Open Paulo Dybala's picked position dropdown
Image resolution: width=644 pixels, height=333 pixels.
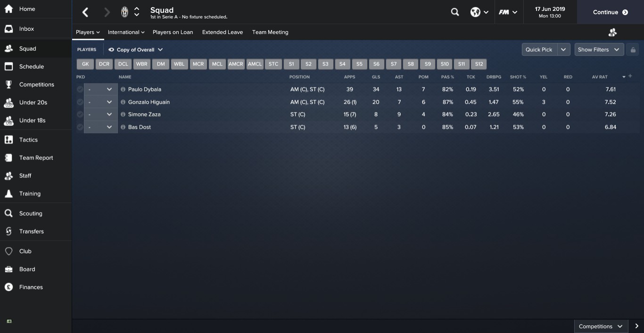(x=101, y=89)
